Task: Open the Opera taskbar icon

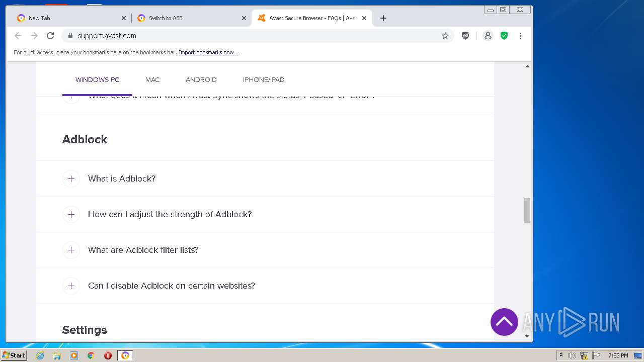Action: [108, 355]
